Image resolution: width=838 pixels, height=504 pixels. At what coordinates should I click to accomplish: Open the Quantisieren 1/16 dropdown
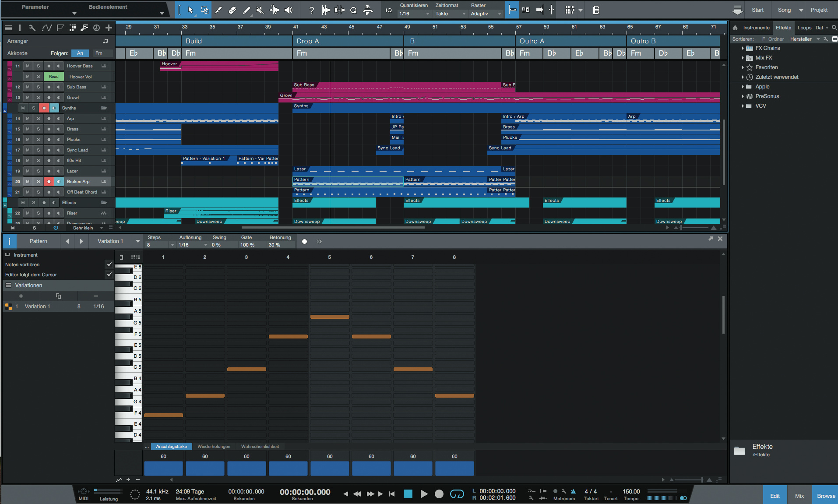point(414,14)
